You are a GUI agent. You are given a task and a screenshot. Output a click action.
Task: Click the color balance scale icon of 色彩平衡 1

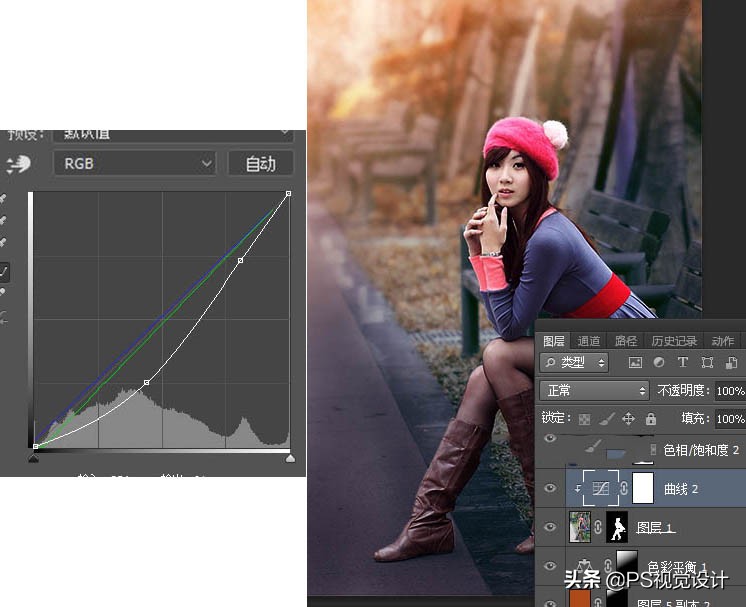583,566
